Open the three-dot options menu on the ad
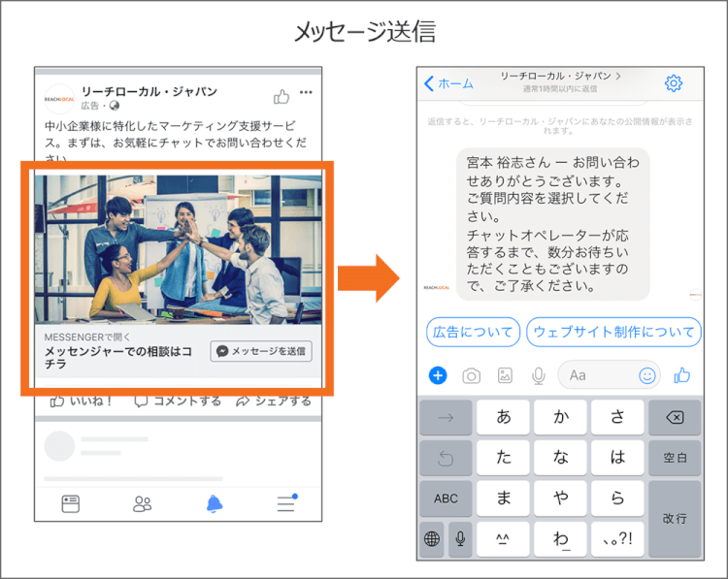The height and width of the screenshot is (579, 728). coord(306,92)
